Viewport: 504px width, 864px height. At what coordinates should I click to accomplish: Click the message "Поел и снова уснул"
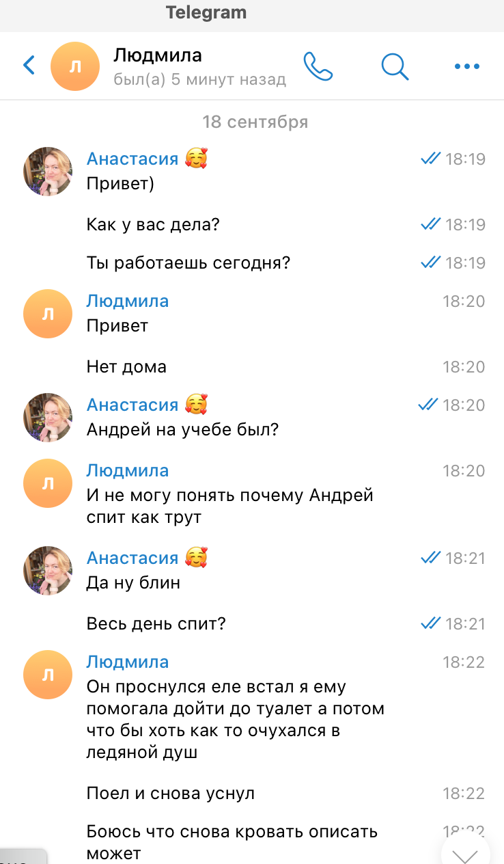(x=171, y=794)
